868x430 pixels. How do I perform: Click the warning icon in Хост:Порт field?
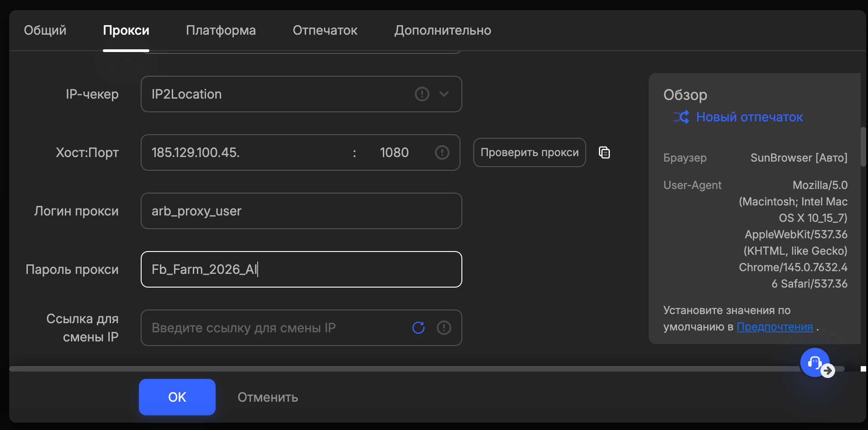click(x=442, y=152)
